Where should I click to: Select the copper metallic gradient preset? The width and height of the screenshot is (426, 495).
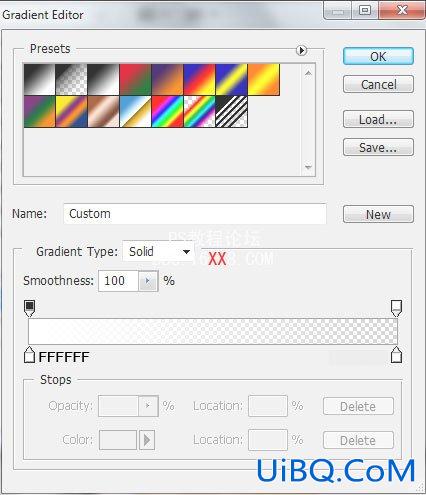coord(103,112)
